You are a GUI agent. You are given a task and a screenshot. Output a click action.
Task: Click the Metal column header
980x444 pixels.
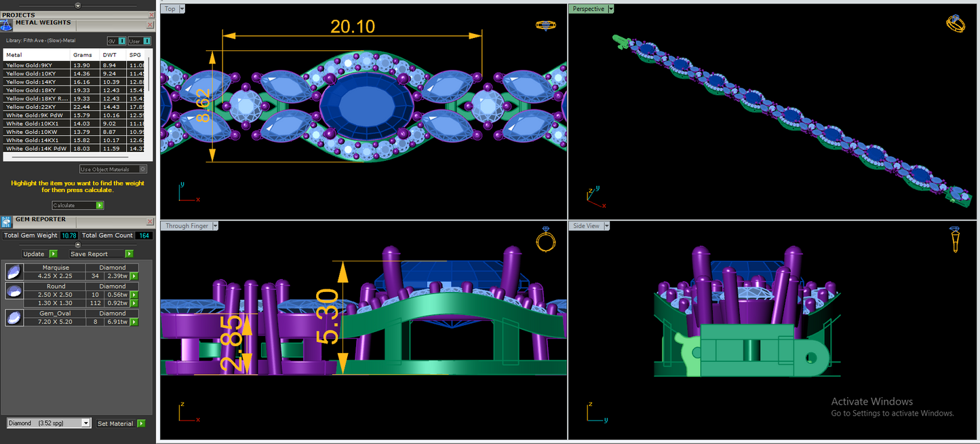(x=37, y=55)
